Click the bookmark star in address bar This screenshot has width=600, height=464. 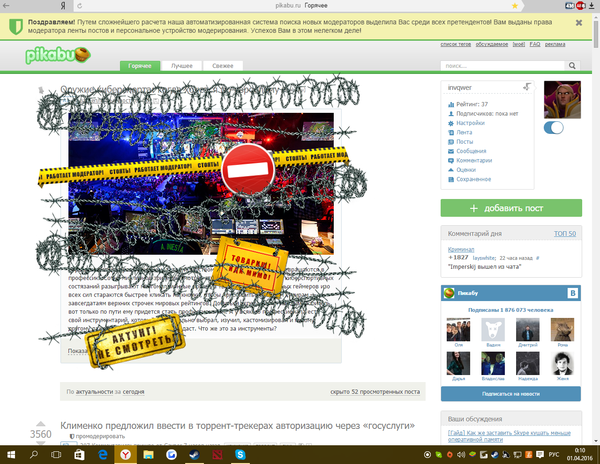(x=515, y=5)
